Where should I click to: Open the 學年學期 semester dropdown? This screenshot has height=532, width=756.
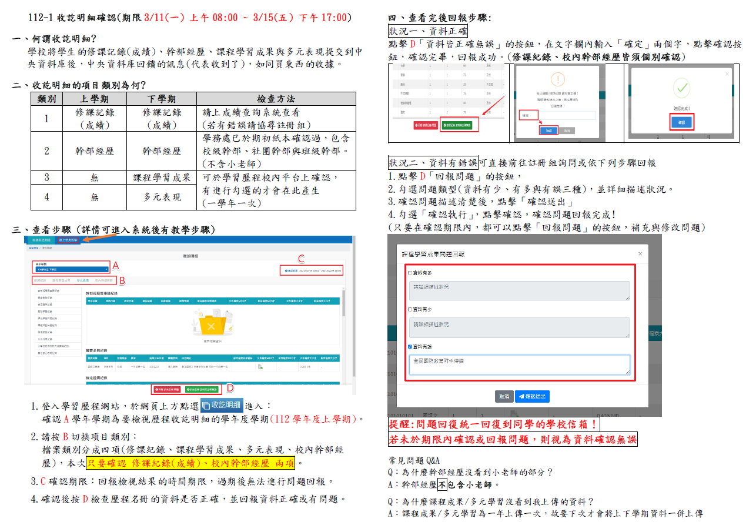point(72,269)
